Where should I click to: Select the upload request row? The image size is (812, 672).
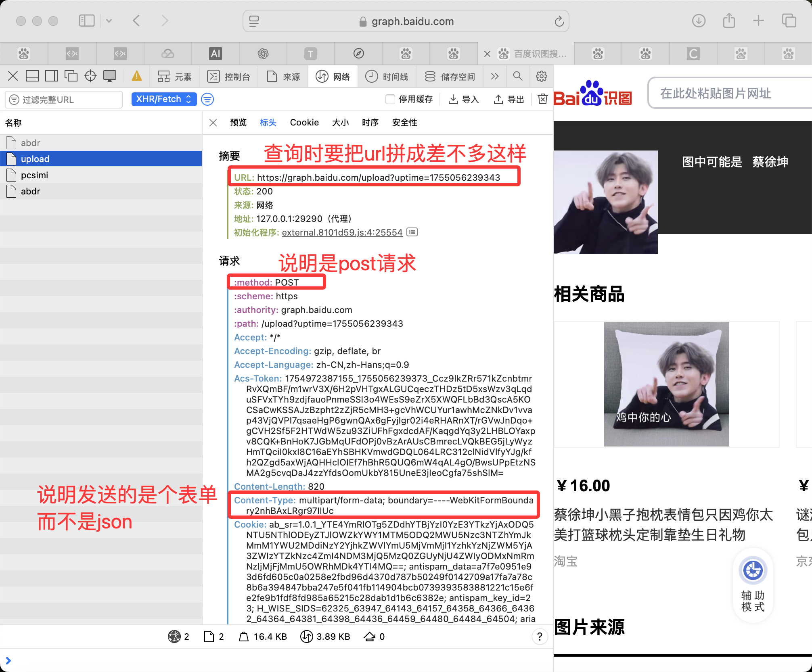(101, 159)
